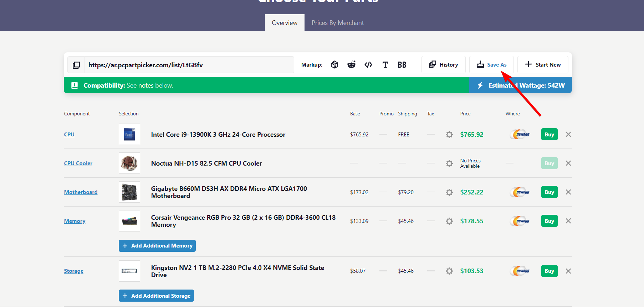Click the Noctua cooler thumbnail
The image size is (644, 307).
[129, 163]
